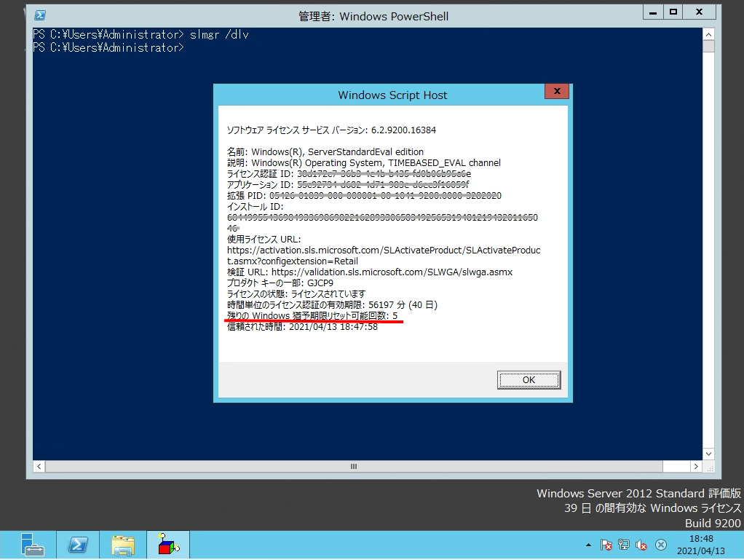Click the Build 9200 desktop text
The image size is (744, 560).
pos(713,523)
